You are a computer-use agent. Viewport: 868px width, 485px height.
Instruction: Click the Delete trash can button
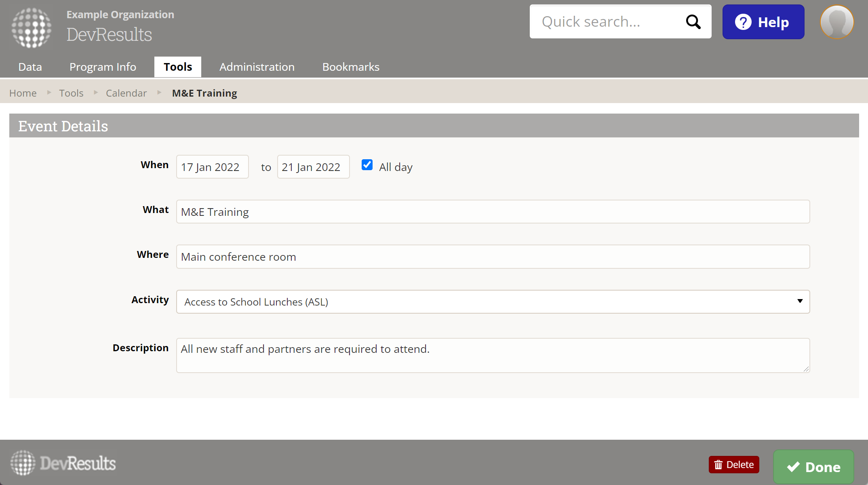[733, 464]
